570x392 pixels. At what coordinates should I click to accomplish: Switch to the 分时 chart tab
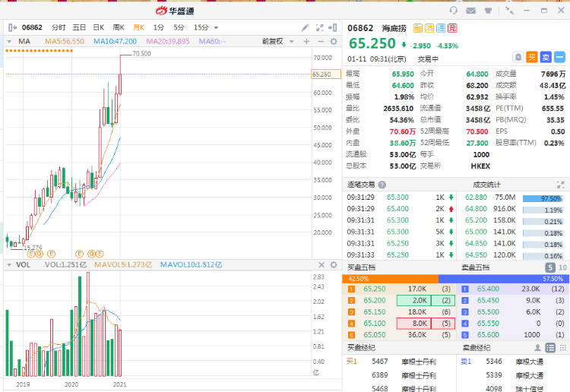[59, 27]
